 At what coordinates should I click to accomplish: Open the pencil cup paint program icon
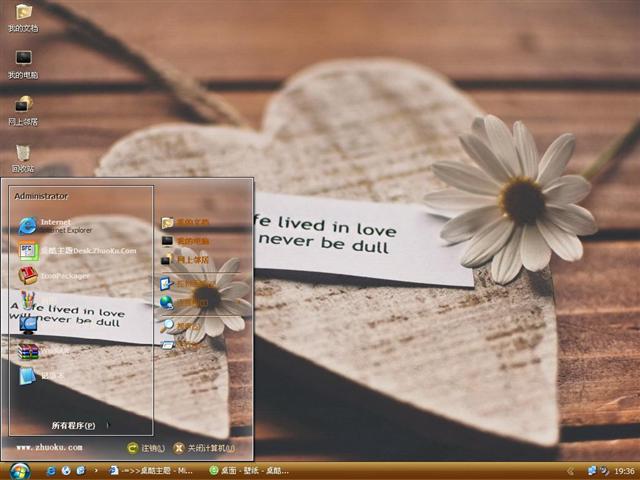point(27,300)
